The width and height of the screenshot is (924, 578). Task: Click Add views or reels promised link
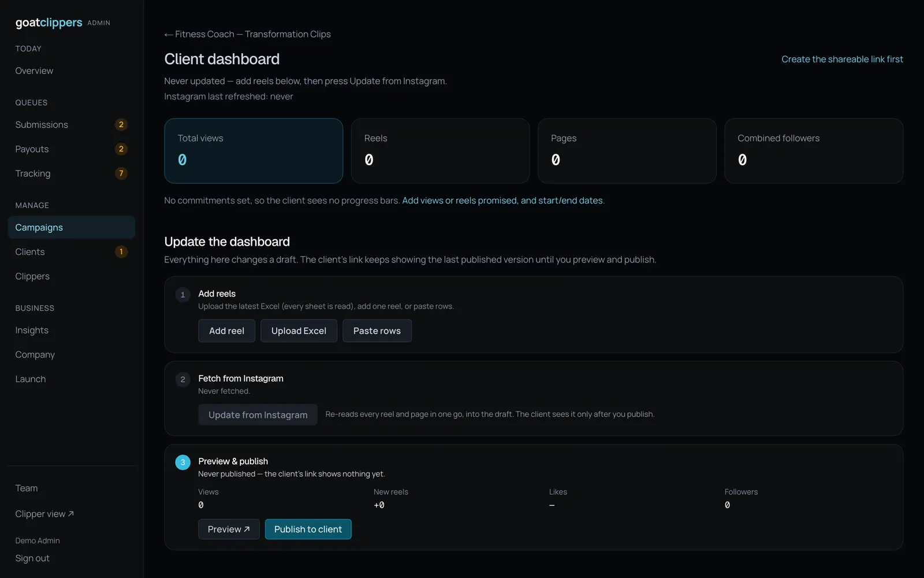(x=502, y=201)
